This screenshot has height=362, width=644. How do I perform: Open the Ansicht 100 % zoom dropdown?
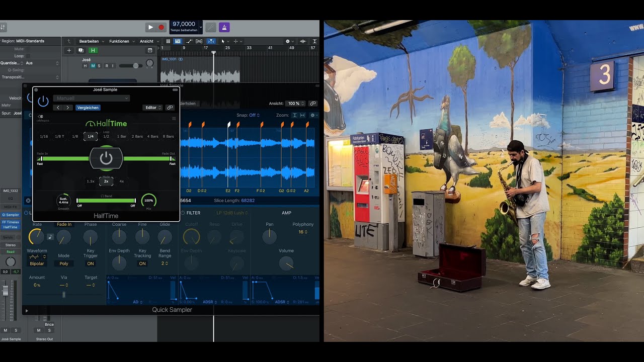[x=295, y=104]
